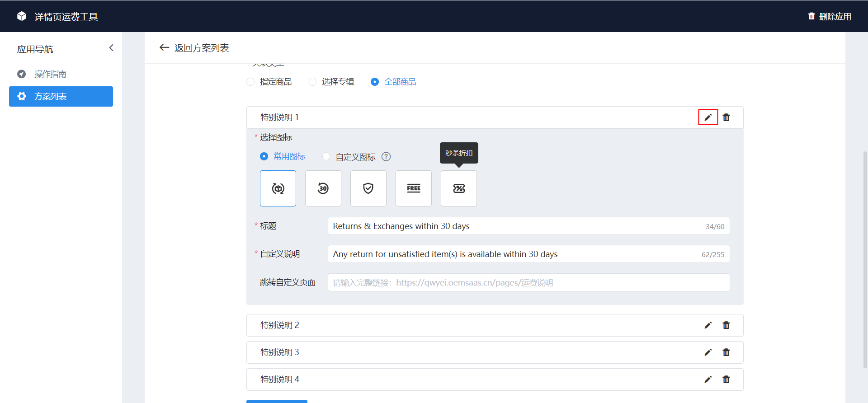Delete 特别说明 1 with trash icon
The image size is (868, 403).
(x=726, y=117)
